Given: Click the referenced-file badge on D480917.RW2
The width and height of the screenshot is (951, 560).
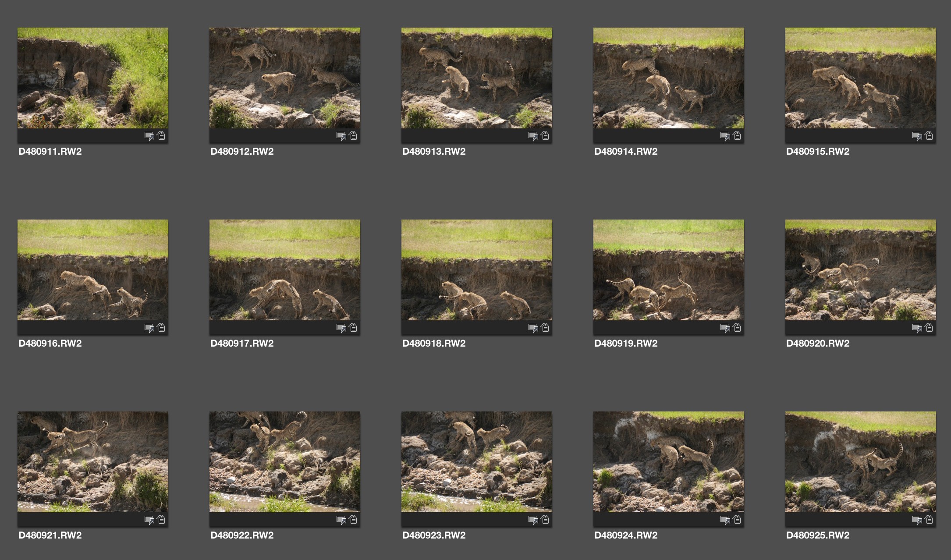Looking at the screenshot, I should pyautogui.click(x=341, y=328).
